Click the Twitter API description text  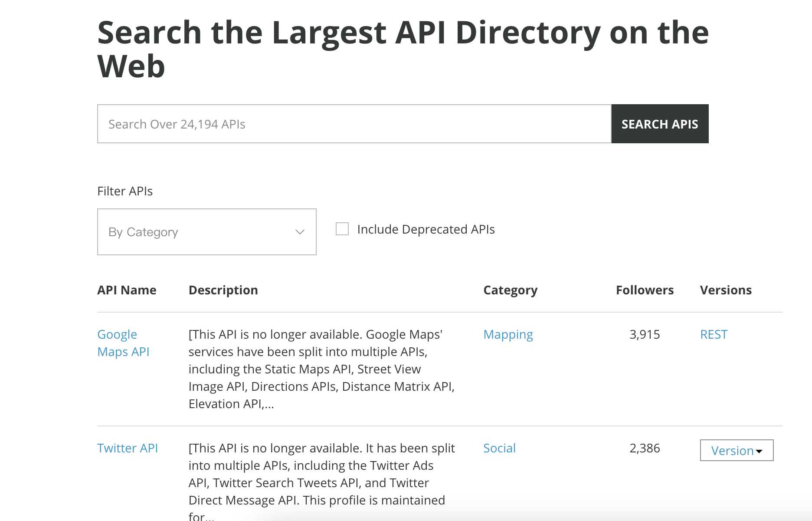[x=322, y=482]
